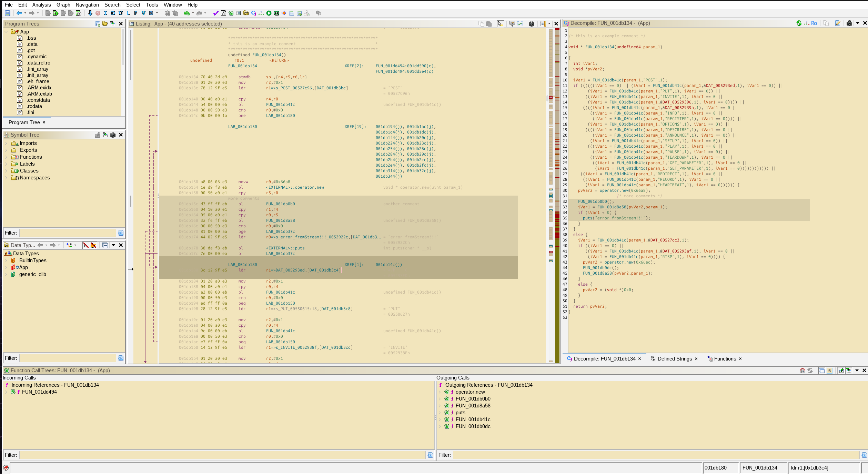
Task: Open the Analysis menu
Action: pyautogui.click(x=41, y=5)
